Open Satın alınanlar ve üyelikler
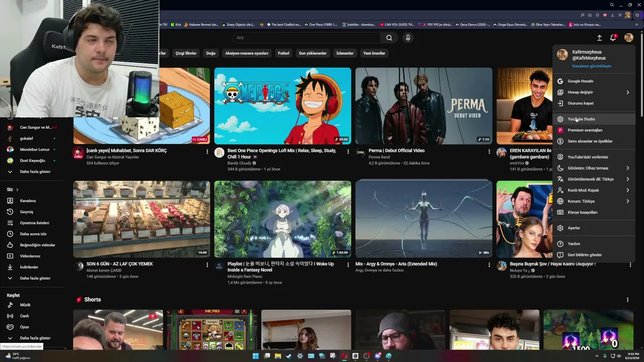This screenshot has height=362, width=644. pyautogui.click(x=594, y=141)
